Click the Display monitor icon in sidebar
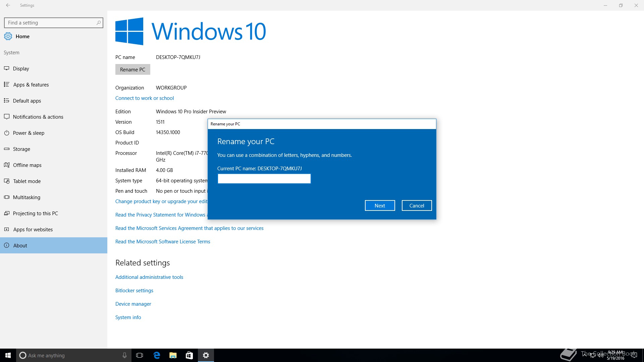644x362 pixels. click(7, 68)
